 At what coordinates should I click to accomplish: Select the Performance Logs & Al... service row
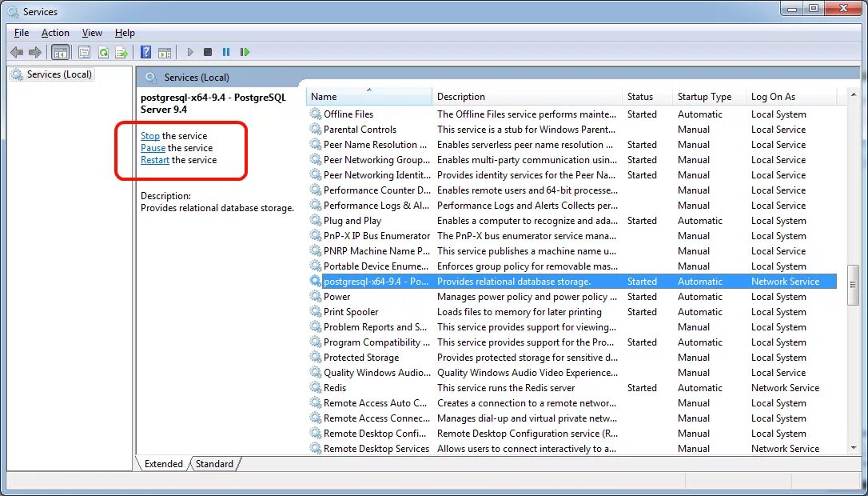point(573,205)
